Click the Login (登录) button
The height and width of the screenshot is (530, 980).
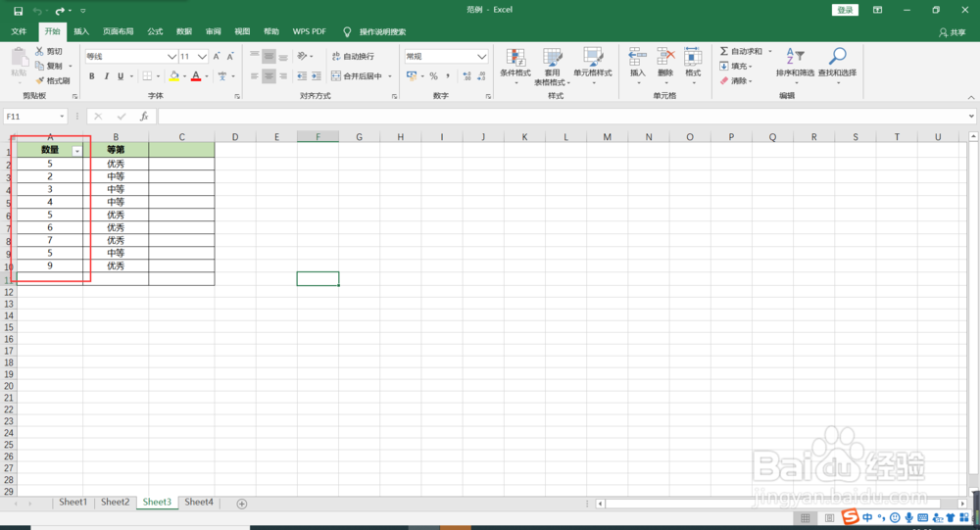pos(845,10)
